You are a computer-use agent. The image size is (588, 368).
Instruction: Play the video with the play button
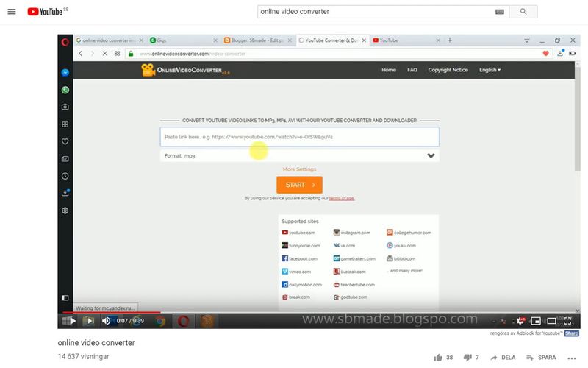click(73, 321)
